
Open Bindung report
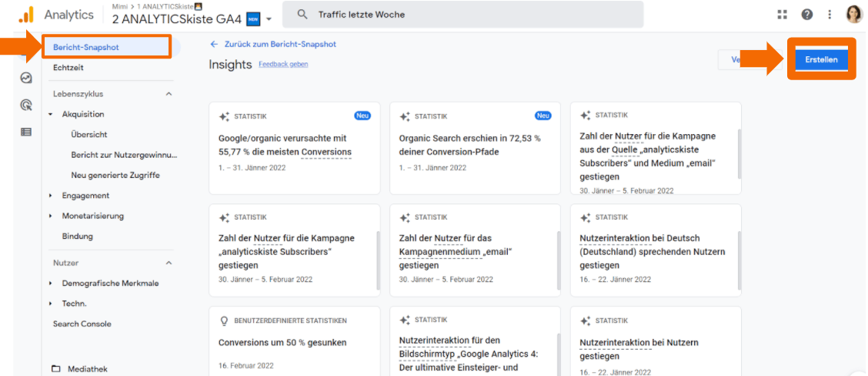click(78, 237)
